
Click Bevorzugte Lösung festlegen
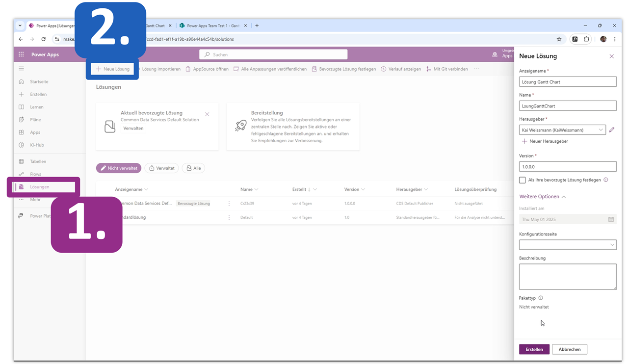tap(344, 69)
